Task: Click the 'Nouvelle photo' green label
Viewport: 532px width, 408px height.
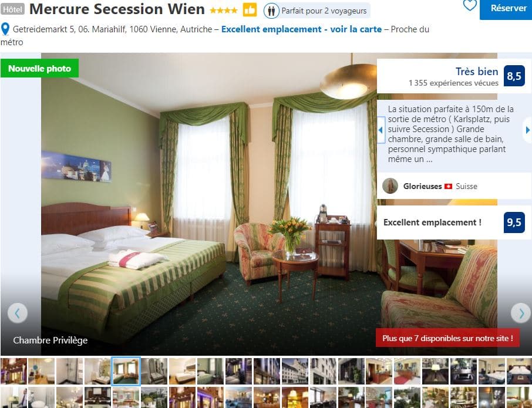Action: click(39, 69)
